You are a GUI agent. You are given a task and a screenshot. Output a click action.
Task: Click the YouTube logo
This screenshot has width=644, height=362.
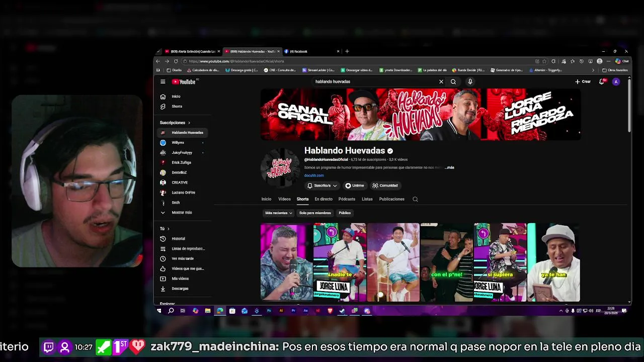tap(184, 81)
